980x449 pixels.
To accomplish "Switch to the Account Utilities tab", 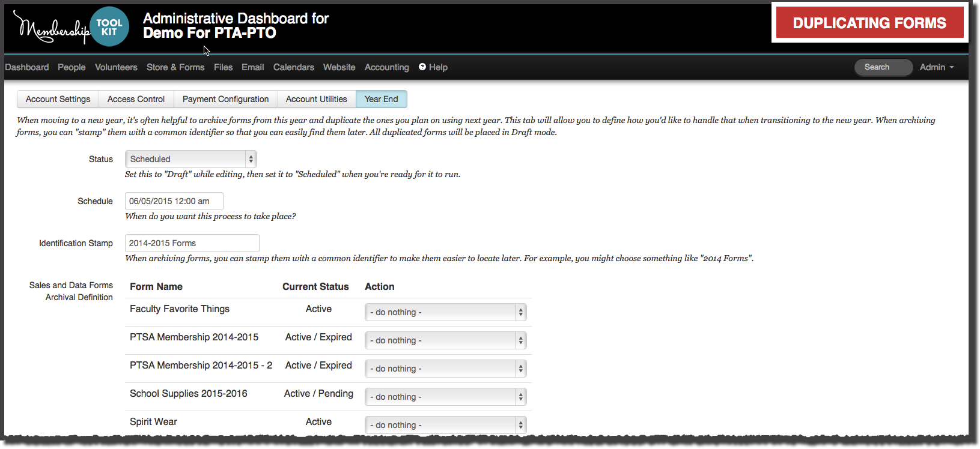I will (316, 99).
